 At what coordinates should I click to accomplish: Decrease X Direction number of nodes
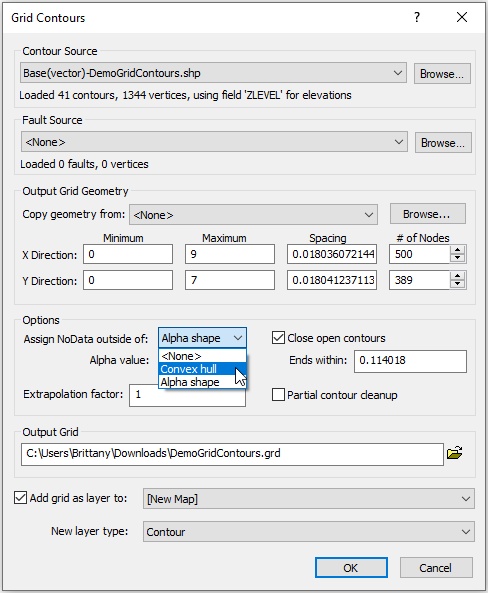[x=458, y=258]
